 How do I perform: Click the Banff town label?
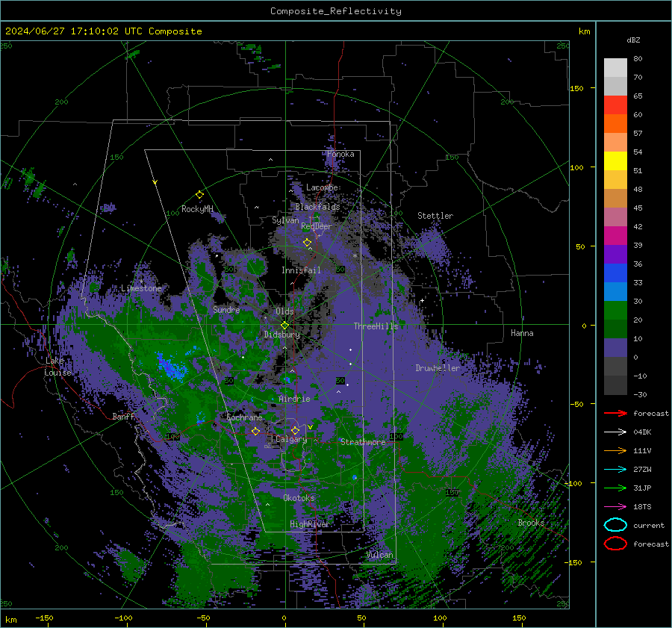(x=123, y=416)
